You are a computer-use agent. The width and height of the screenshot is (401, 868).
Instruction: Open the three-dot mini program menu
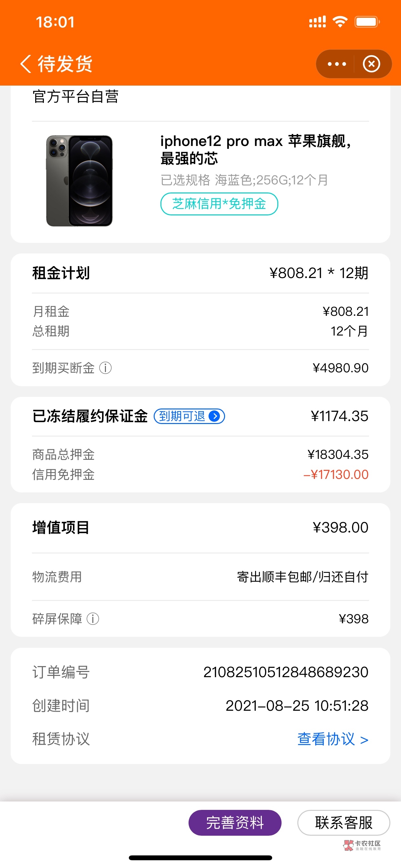coord(337,64)
